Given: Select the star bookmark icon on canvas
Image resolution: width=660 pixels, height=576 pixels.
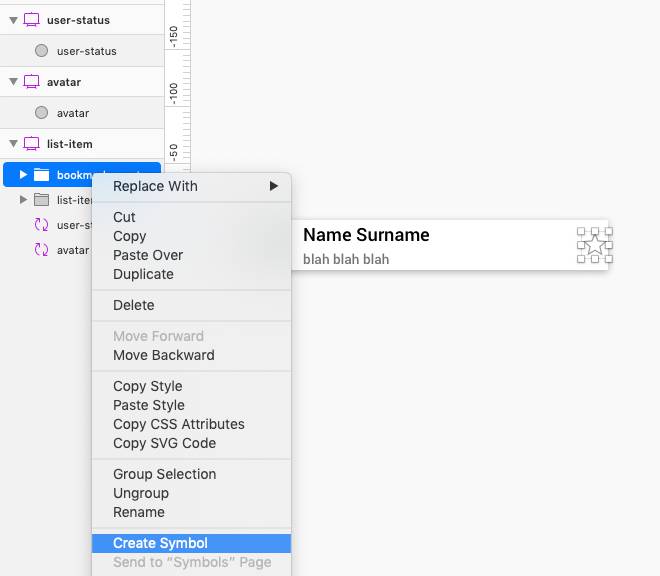Looking at the screenshot, I should click(594, 245).
